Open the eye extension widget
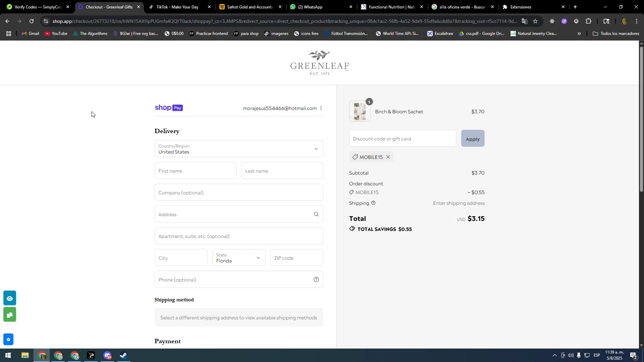Viewport: 644px width, 362px height. pos(9,298)
